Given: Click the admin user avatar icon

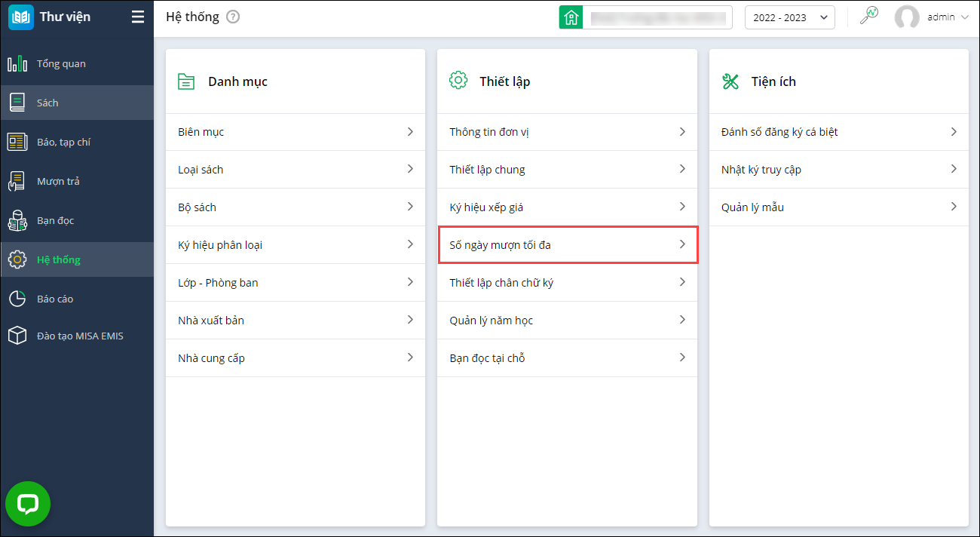Looking at the screenshot, I should click(906, 17).
